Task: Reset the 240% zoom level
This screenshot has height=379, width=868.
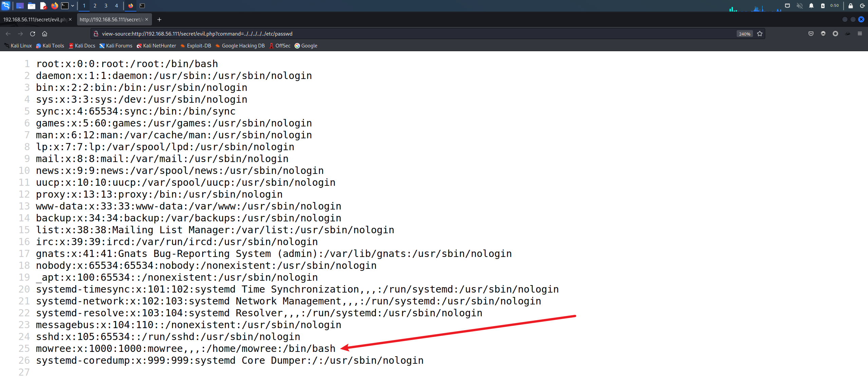Action: pyautogui.click(x=744, y=34)
